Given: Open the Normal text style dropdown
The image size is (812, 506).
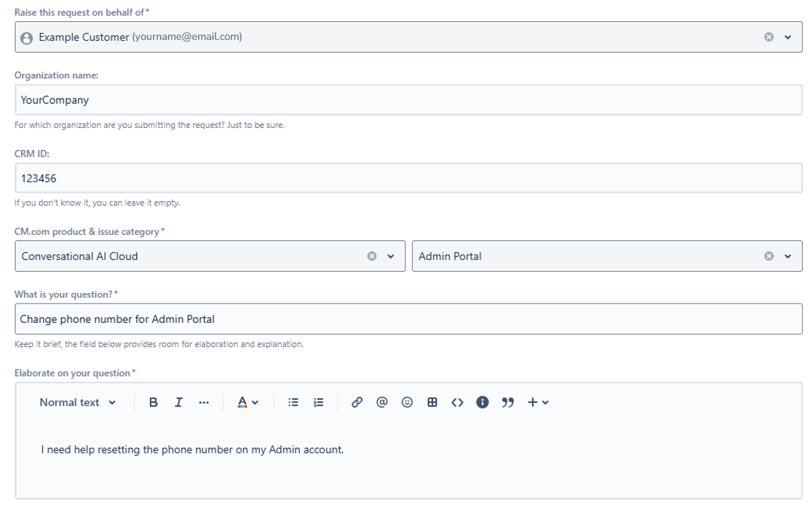Looking at the screenshot, I should click(x=78, y=403).
